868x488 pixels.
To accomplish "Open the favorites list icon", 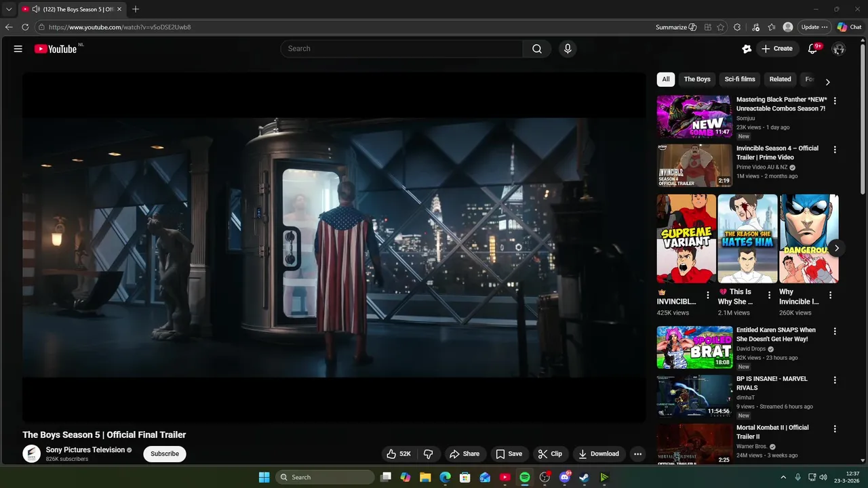I will (772, 27).
